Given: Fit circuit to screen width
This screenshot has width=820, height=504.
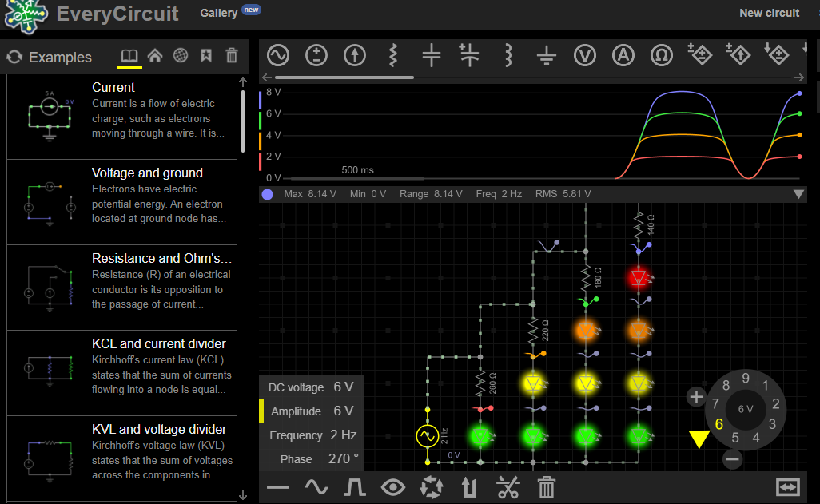Looking at the screenshot, I should 787,487.
